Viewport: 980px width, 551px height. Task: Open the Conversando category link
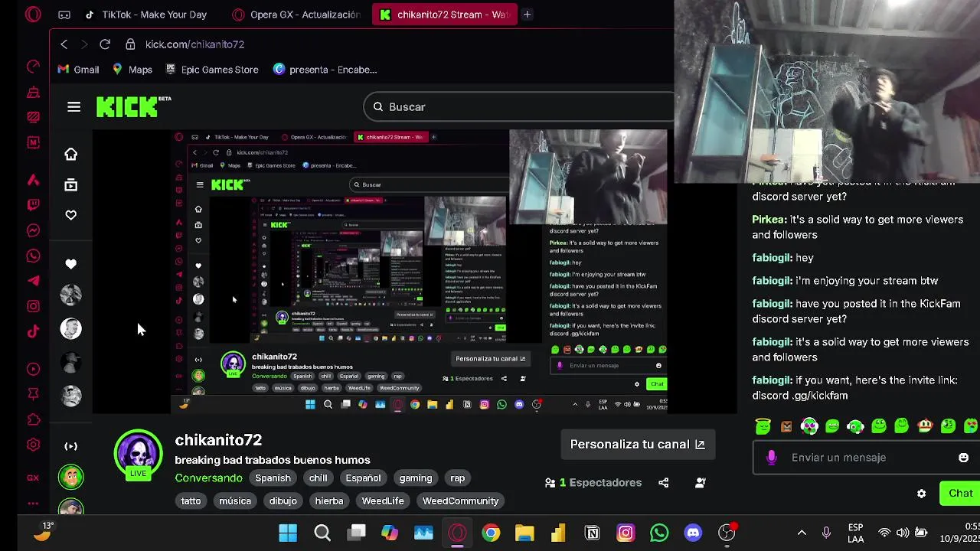tap(208, 478)
